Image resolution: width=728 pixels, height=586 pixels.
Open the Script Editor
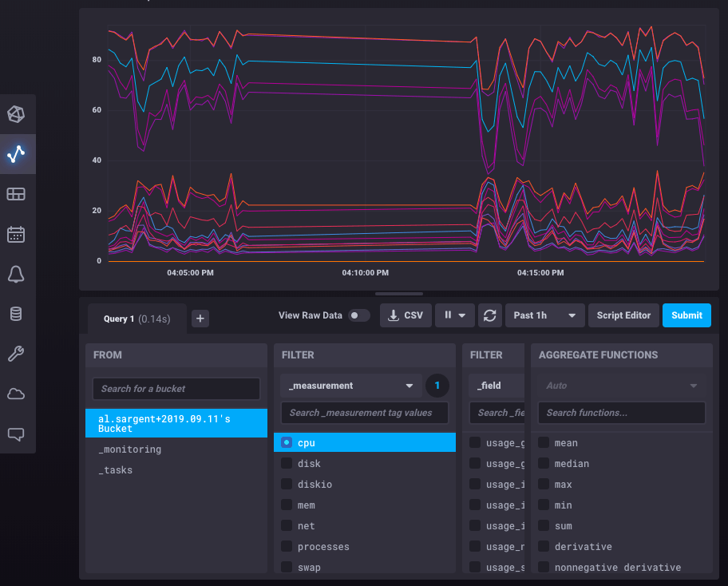coord(623,315)
